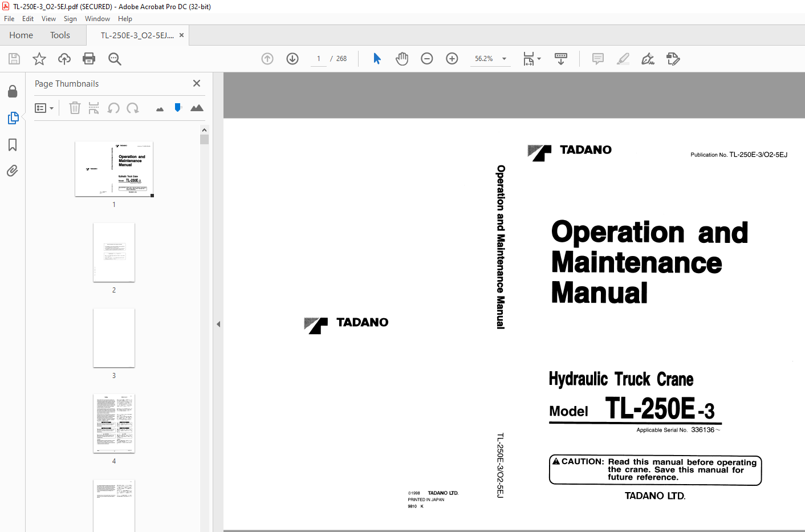This screenshot has width=805, height=532.
Task: Click the scrolling mode keyboard icon
Action: (561, 59)
